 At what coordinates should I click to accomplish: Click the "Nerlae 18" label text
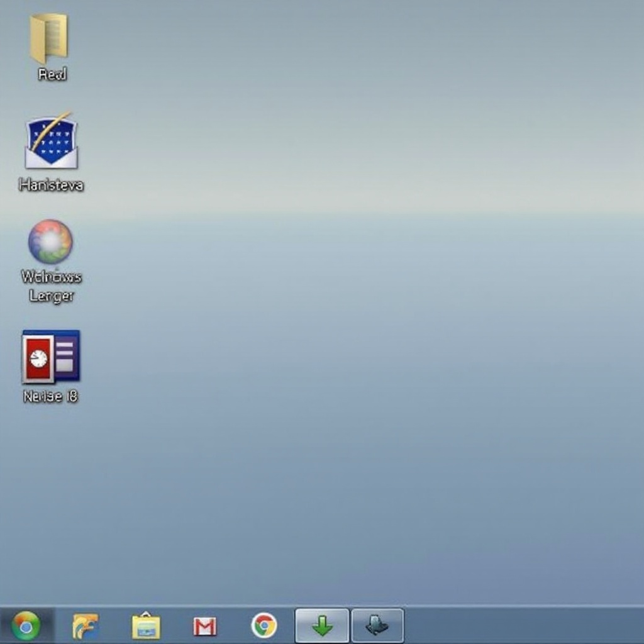pos(50,396)
